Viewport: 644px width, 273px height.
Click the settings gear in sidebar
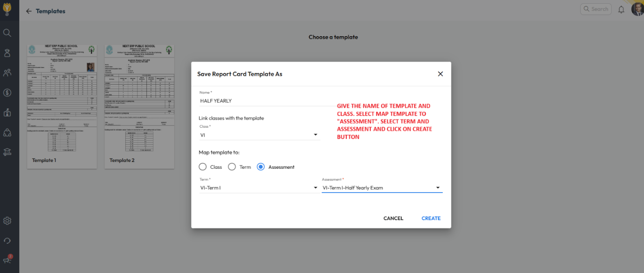point(7,221)
